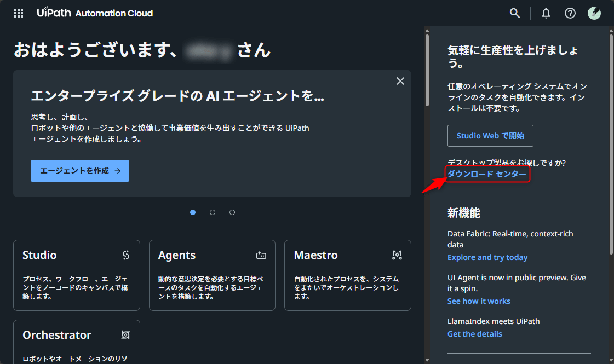614x364 pixels.
Task: Click the Studio Web で開始 button
Action: [x=490, y=135]
